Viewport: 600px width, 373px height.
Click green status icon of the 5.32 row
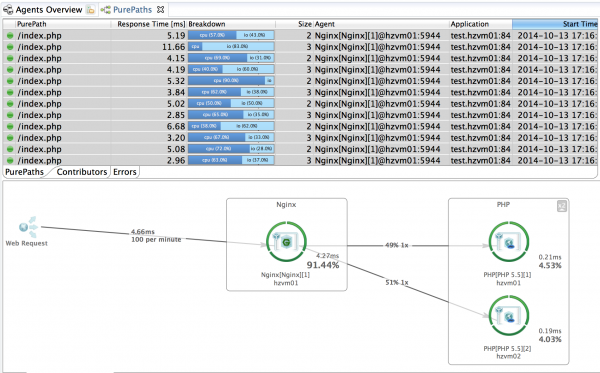pyautogui.click(x=10, y=81)
